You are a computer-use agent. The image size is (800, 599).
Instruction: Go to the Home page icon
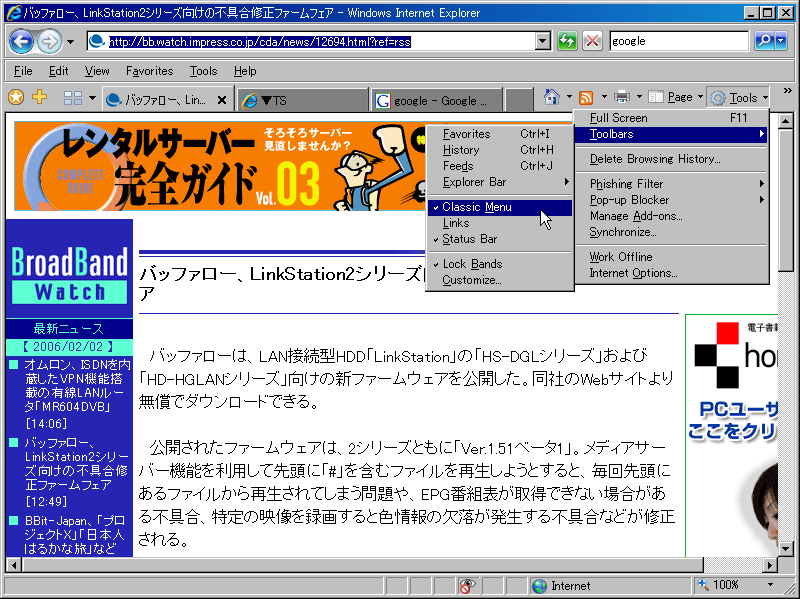point(552,96)
